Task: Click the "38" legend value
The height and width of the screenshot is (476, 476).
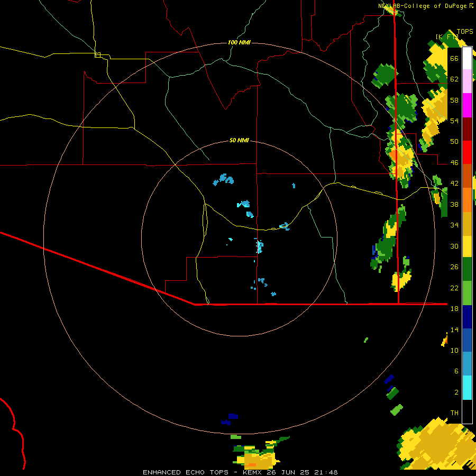Action: pos(454,204)
